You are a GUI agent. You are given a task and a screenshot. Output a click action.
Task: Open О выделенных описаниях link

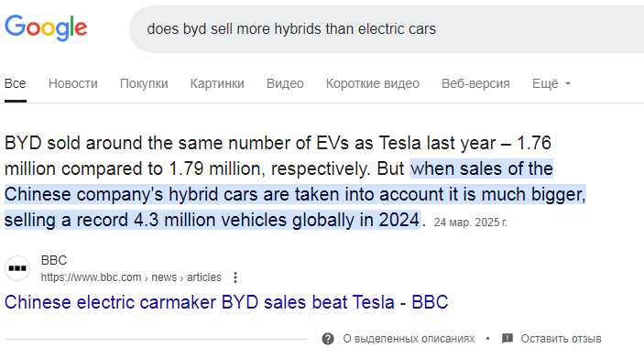click(x=409, y=339)
